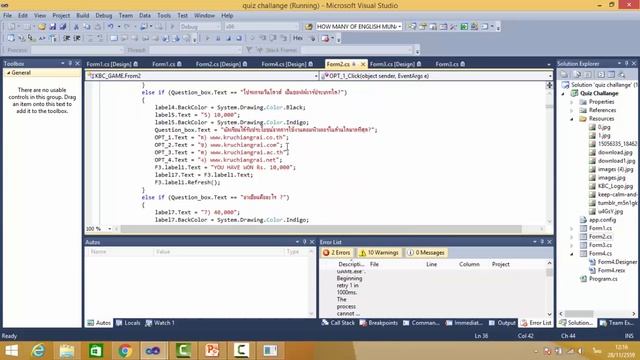Toggle auto-hide pin on Error List panel
Image resolution: width=640 pixels, height=360 pixels.
pyautogui.click(x=542, y=242)
